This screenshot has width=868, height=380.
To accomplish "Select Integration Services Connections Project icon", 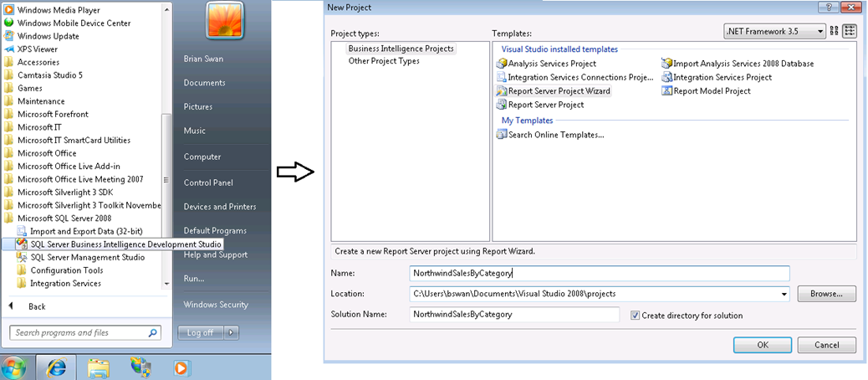I will coord(502,77).
